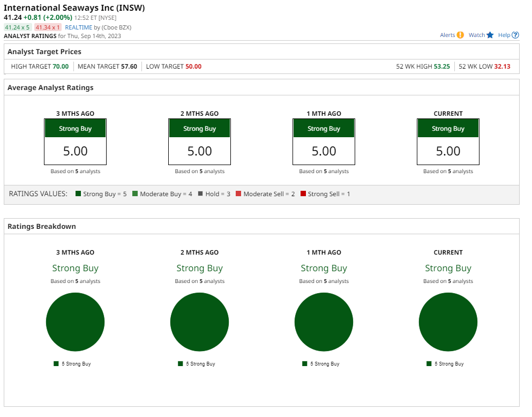The image size is (532, 417).
Task: Click the Alerts exclamation icon
Action: tap(460, 35)
